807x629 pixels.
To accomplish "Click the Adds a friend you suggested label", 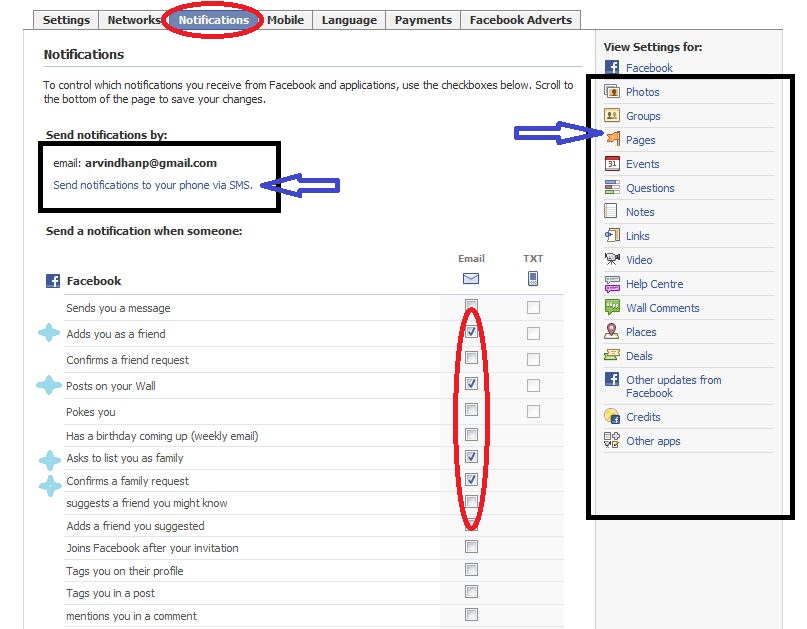I will pos(135,526).
